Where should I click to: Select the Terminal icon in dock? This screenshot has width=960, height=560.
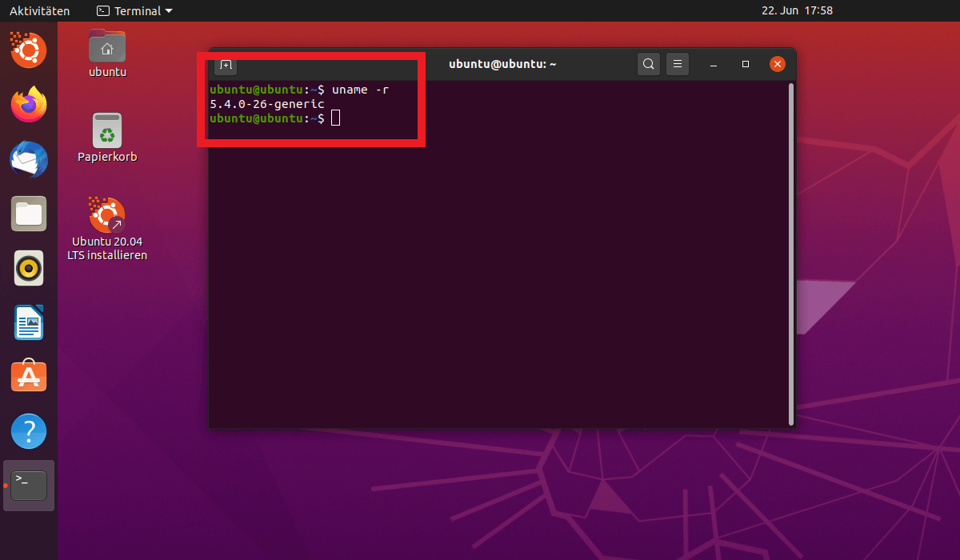pos(29,486)
